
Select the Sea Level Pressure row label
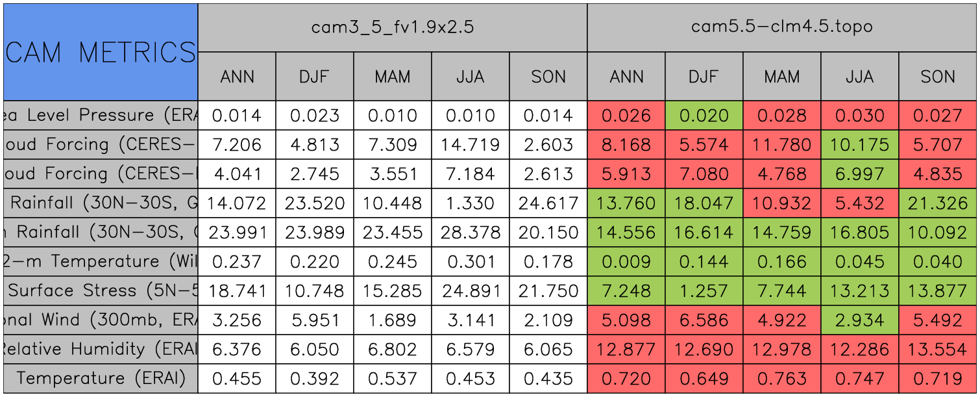pyautogui.click(x=101, y=116)
